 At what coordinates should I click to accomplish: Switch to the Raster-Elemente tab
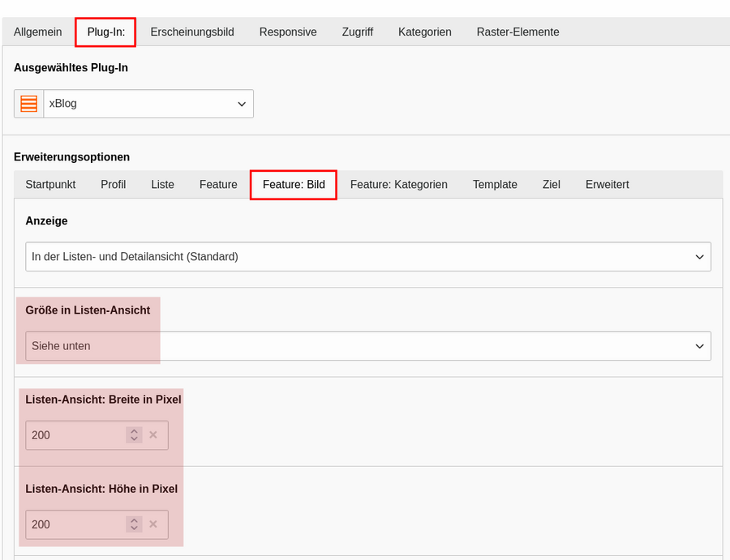click(517, 32)
